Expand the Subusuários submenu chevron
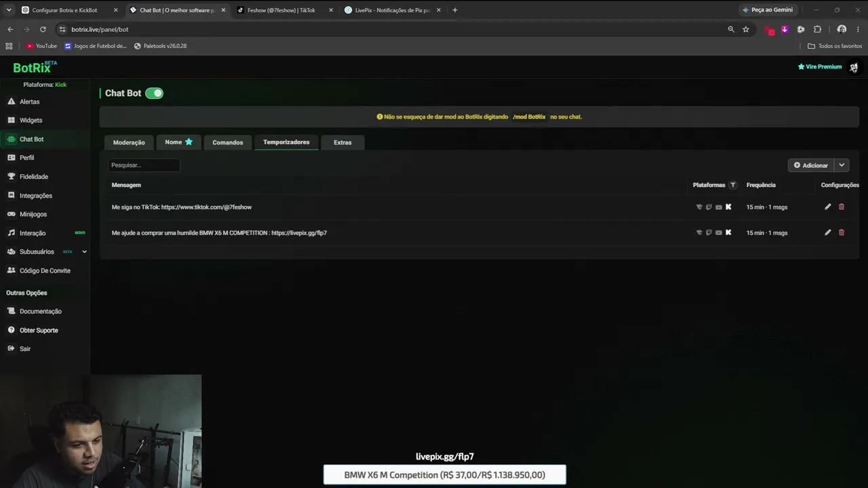Image resolution: width=868 pixels, height=488 pixels. [84, 251]
